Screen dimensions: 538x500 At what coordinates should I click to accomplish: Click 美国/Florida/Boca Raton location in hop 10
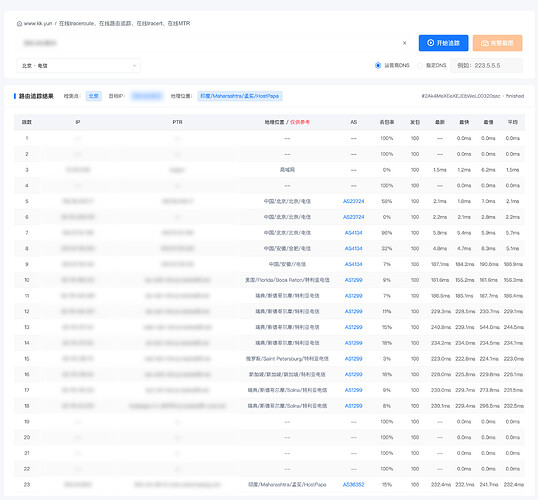(x=287, y=280)
